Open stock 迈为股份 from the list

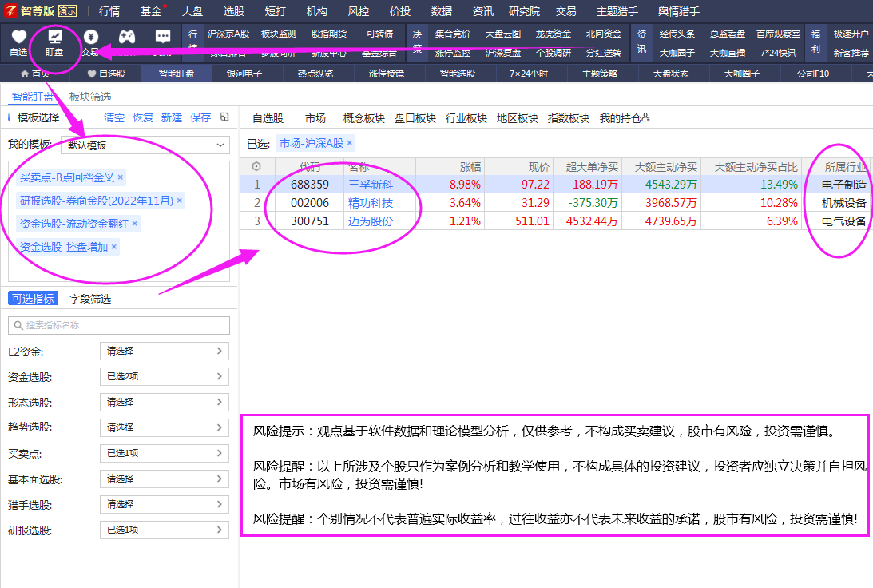(371, 221)
